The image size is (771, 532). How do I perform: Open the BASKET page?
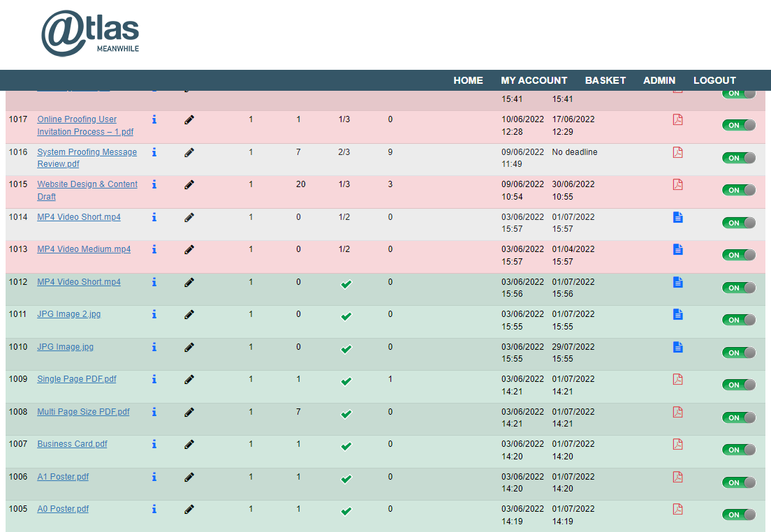[605, 80]
